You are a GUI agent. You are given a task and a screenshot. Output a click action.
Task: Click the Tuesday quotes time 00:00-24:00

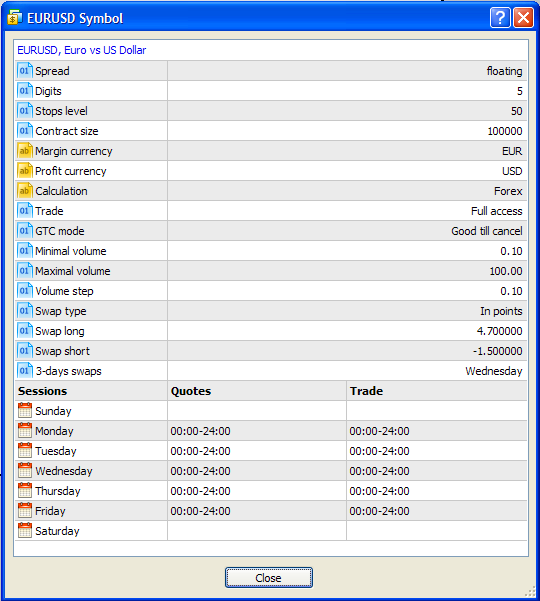[x=200, y=451]
